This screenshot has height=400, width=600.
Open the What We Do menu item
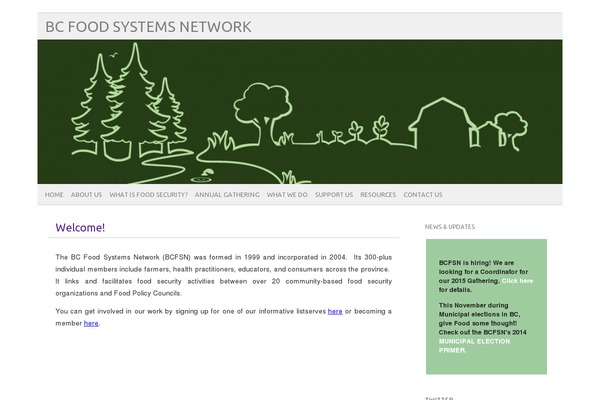pyautogui.click(x=287, y=194)
